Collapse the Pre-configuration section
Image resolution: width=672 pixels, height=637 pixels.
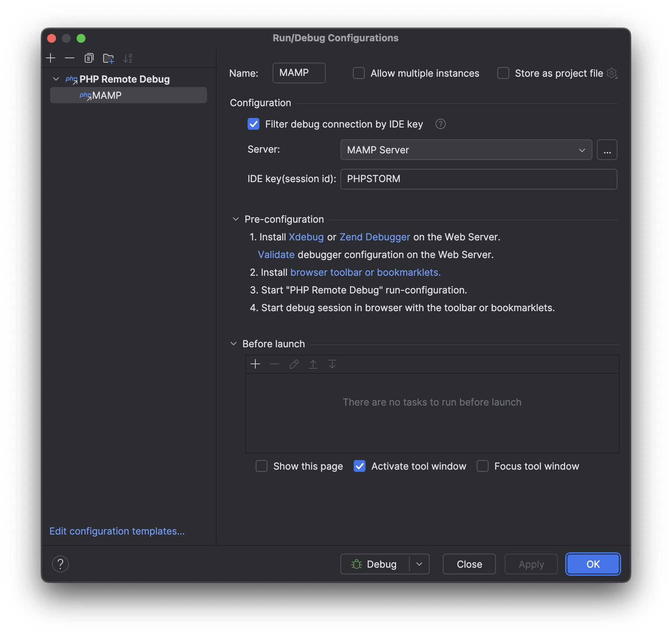(x=235, y=219)
